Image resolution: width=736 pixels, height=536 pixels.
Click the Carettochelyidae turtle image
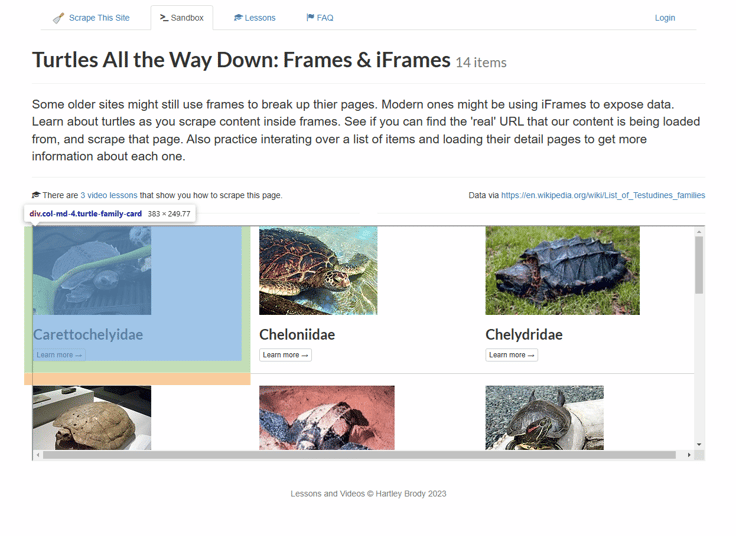[92, 271]
